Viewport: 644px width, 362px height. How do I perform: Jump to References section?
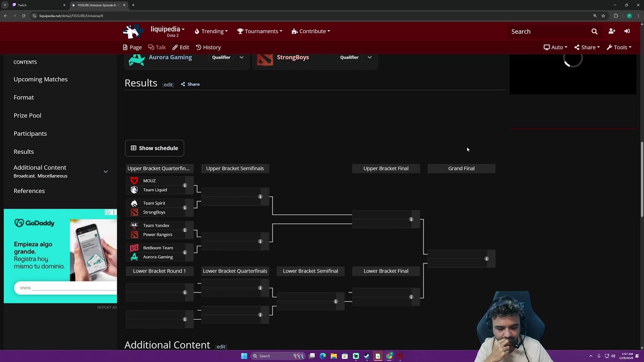[29, 191]
